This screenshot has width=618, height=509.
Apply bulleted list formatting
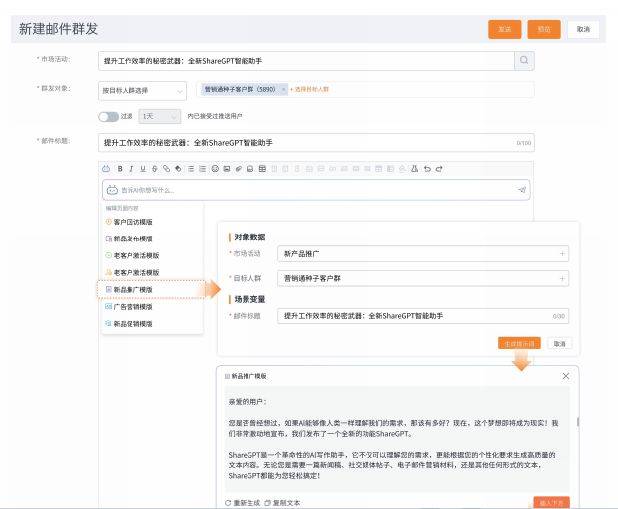pos(191,169)
